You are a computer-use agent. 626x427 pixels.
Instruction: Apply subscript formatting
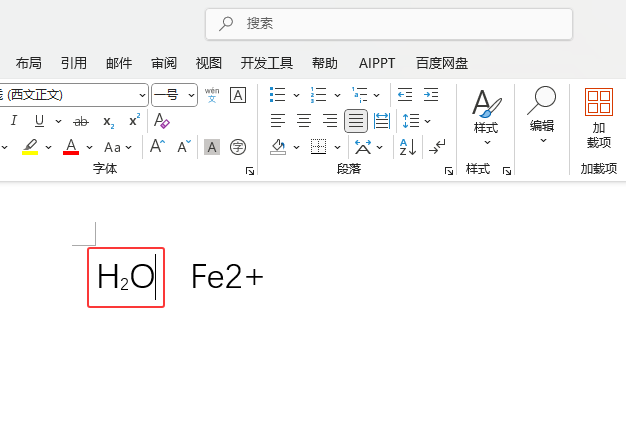click(x=109, y=121)
